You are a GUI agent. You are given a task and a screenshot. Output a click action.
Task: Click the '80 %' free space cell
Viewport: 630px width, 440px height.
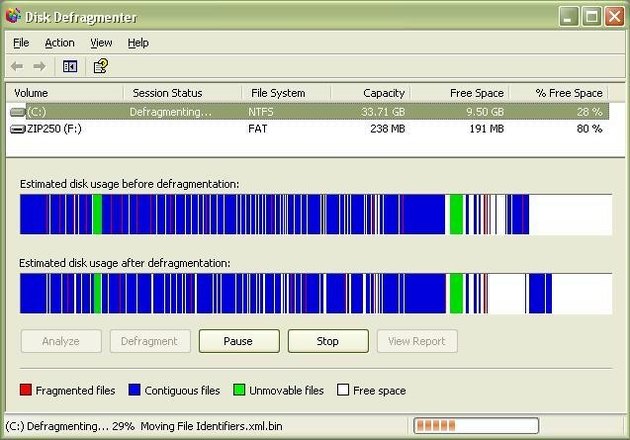pos(589,129)
